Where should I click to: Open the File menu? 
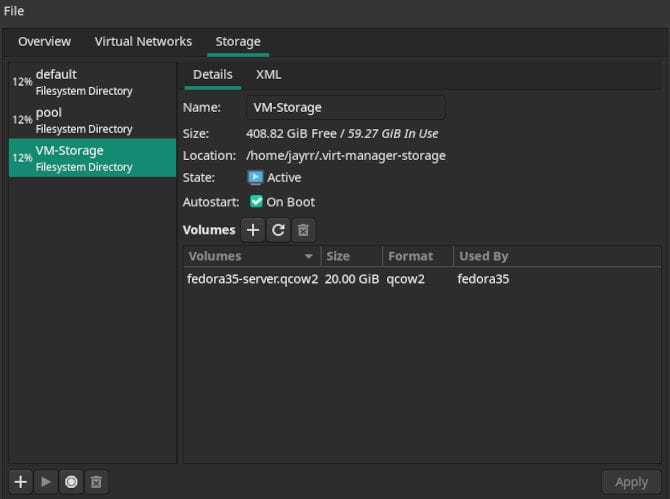(14, 11)
